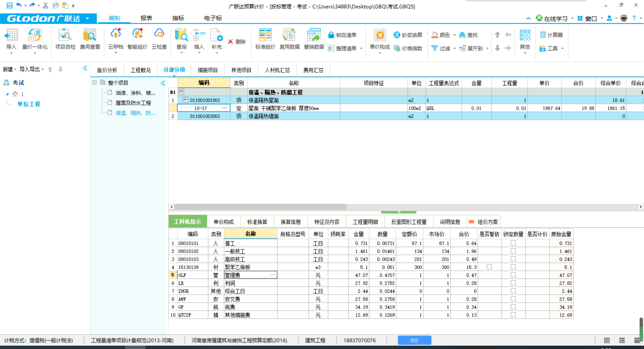
Task: Check 锁定数量 for 安文费 row
Action: tap(513, 299)
